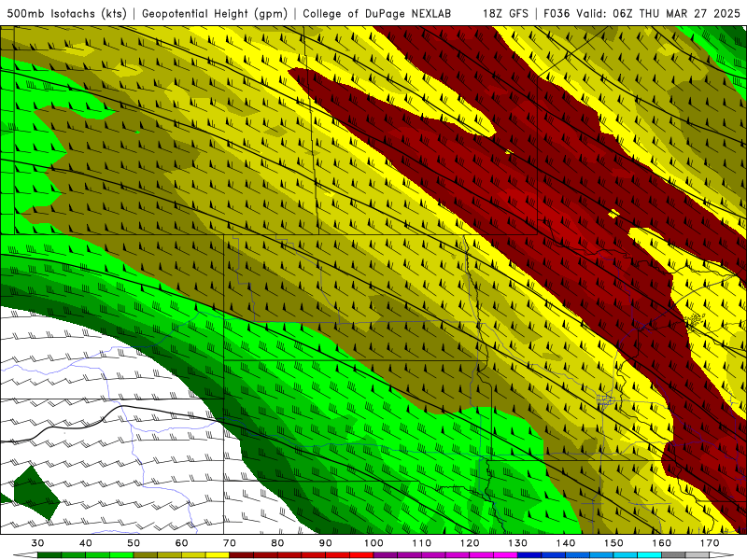Click the dark purple legend swatch starting at 100
747x560 pixels.
386,555
